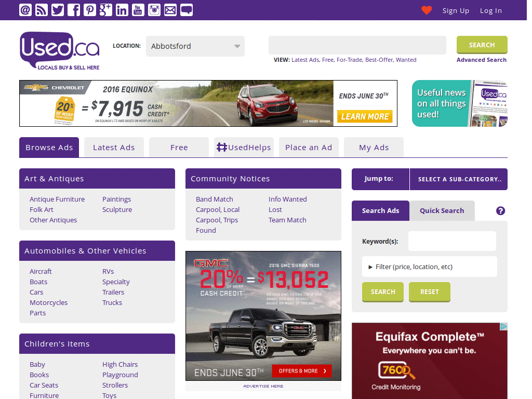
Task: Open the Cars category
Action: [x=36, y=292]
